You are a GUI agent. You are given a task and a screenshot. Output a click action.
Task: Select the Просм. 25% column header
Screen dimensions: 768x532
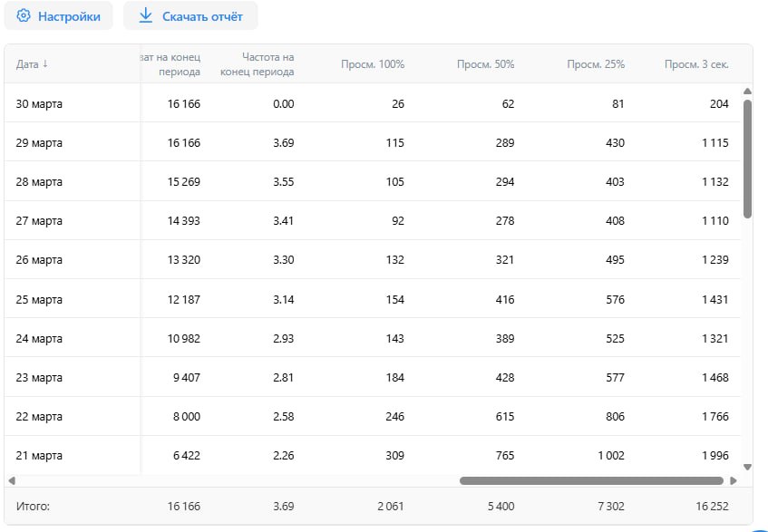(596, 64)
